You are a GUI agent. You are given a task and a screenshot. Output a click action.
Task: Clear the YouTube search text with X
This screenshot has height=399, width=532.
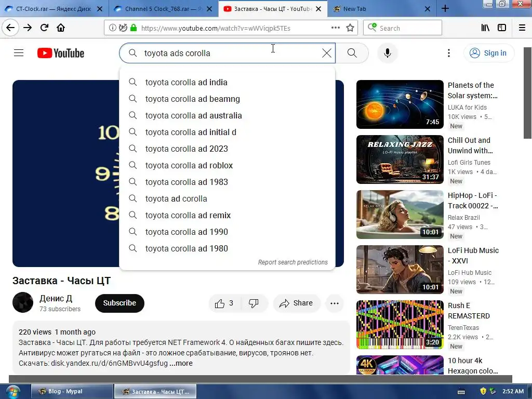(x=327, y=53)
